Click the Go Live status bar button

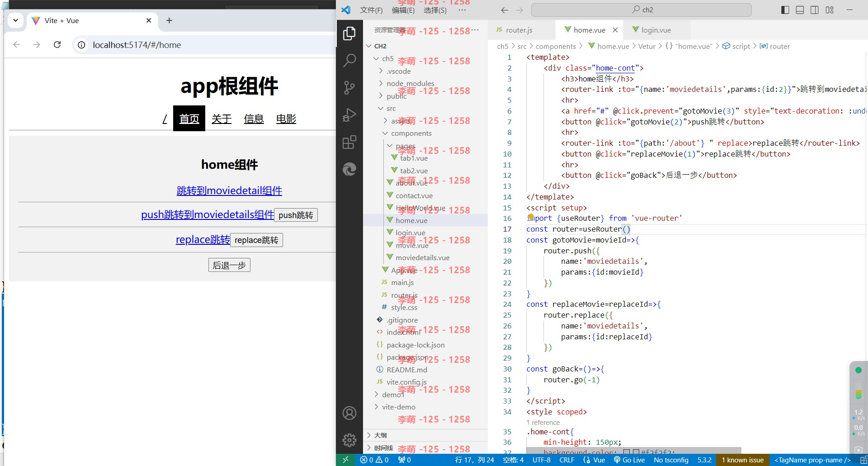click(x=629, y=460)
